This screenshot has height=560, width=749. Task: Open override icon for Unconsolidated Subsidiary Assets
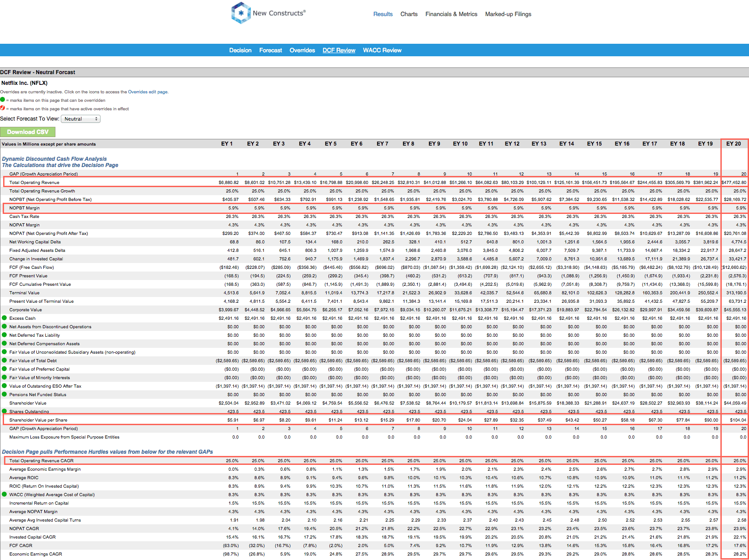point(4,352)
